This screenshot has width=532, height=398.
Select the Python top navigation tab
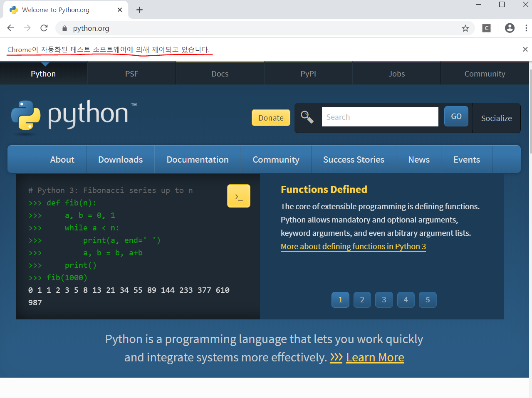(x=43, y=74)
